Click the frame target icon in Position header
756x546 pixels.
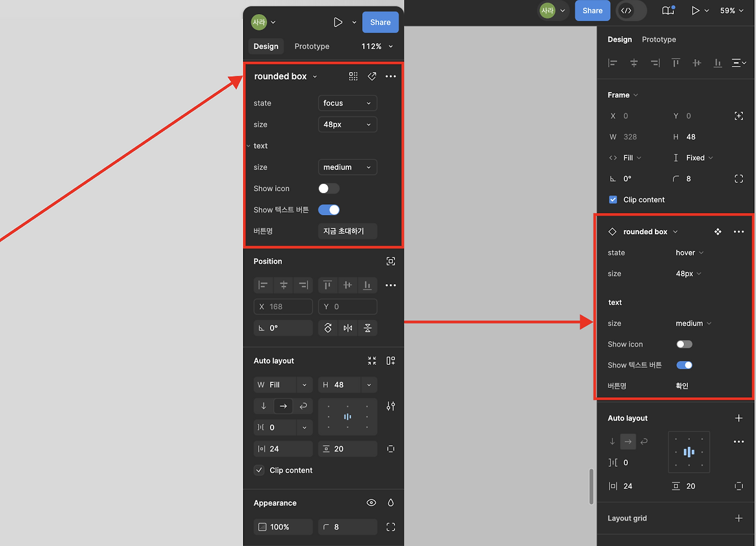390,261
